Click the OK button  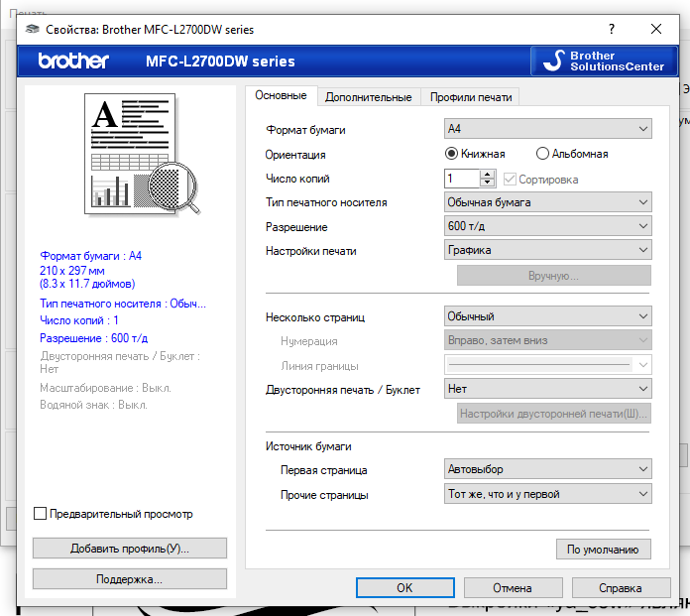pyautogui.click(x=404, y=588)
